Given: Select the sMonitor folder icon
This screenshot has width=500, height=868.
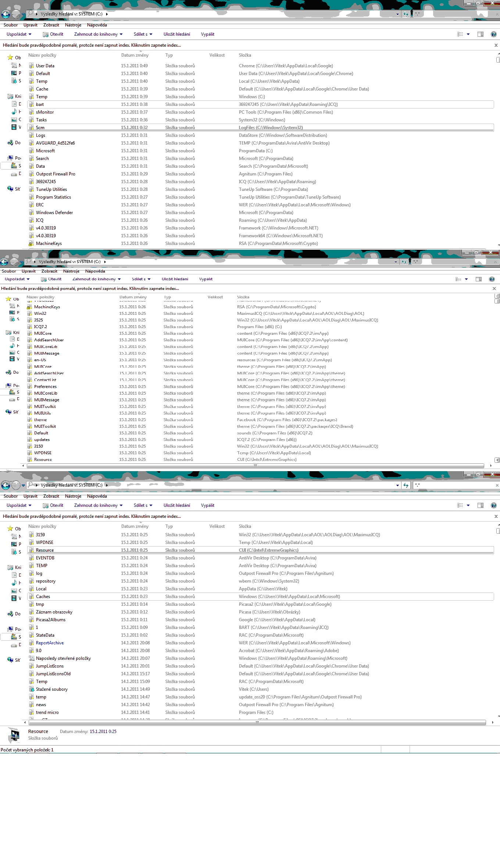Looking at the screenshot, I should [x=32, y=112].
